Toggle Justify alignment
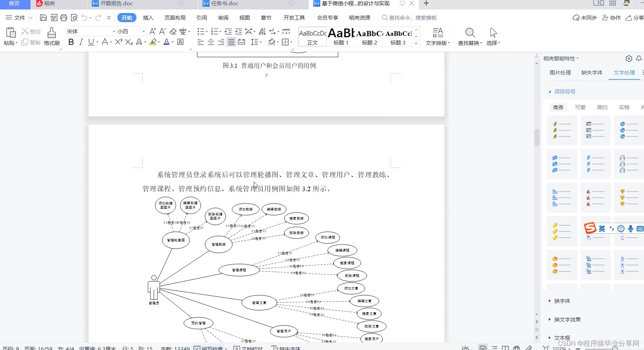This screenshot has width=644, height=350. [231, 42]
